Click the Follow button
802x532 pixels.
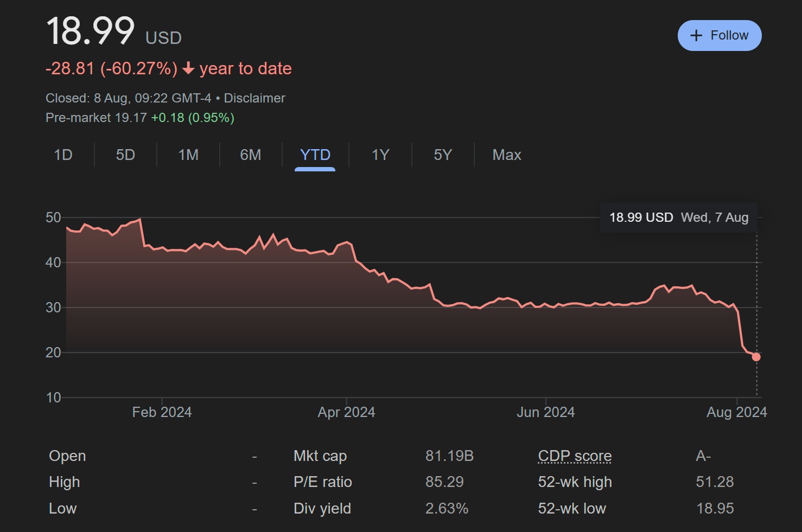click(719, 36)
